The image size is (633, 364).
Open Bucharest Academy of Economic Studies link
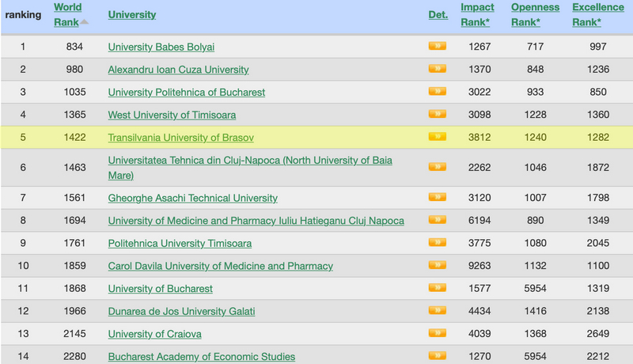(x=201, y=357)
